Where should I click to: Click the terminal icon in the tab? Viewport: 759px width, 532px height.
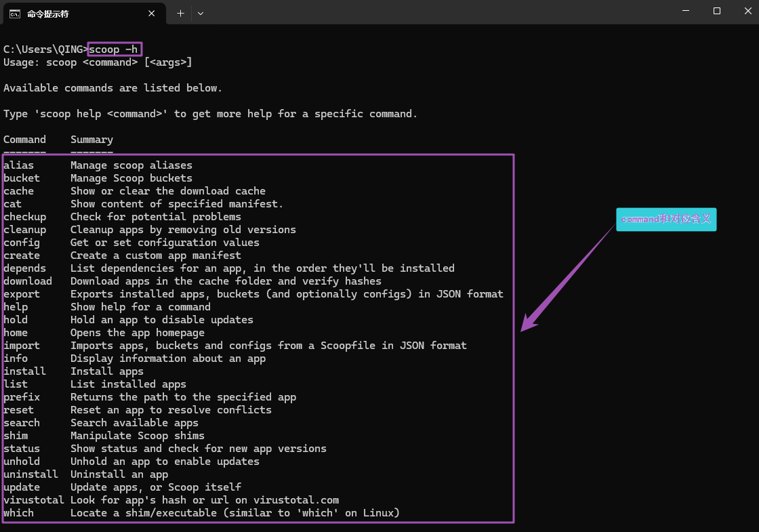pos(14,13)
